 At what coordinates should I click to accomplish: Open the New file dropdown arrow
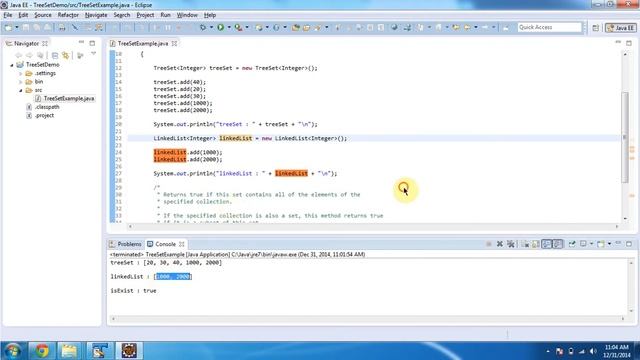(x=17, y=27)
